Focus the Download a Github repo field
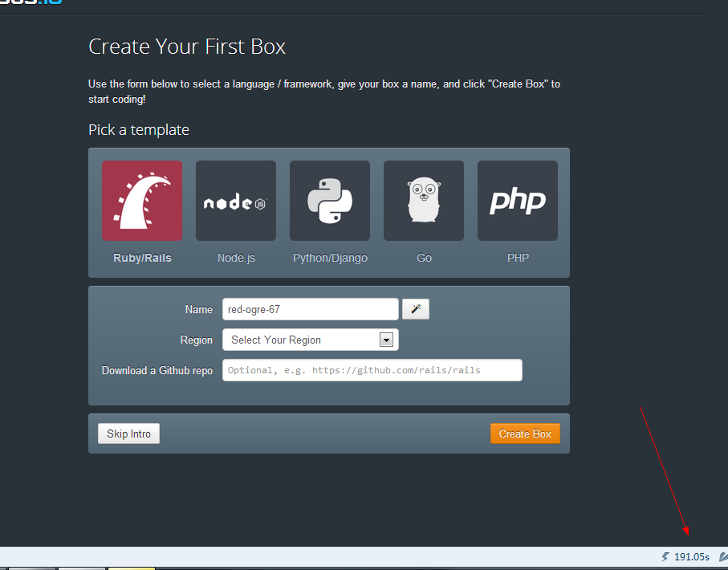Screen dimensions: 728x570 point(372,370)
